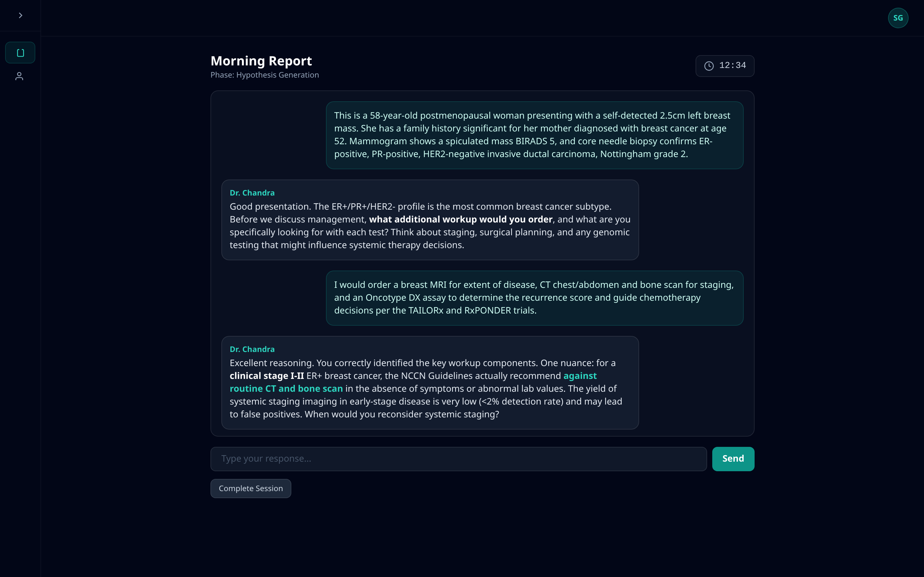Select the profile person icon
The image size is (924, 577).
(x=20, y=76)
